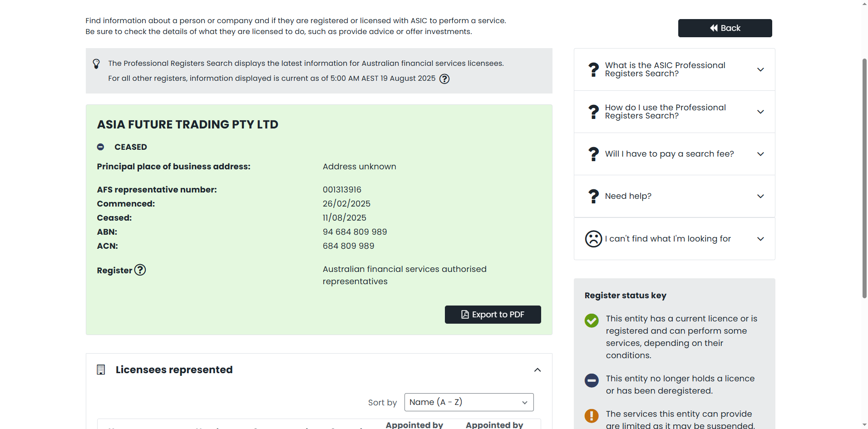Click the orange exclamation status key icon

pyautogui.click(x=592, y=415)
